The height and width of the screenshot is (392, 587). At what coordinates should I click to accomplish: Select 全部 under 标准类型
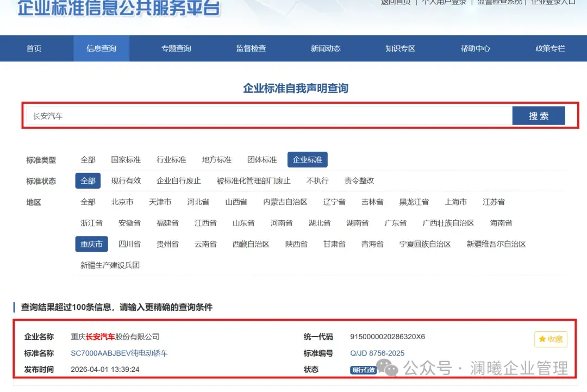(x=88, y=160)
